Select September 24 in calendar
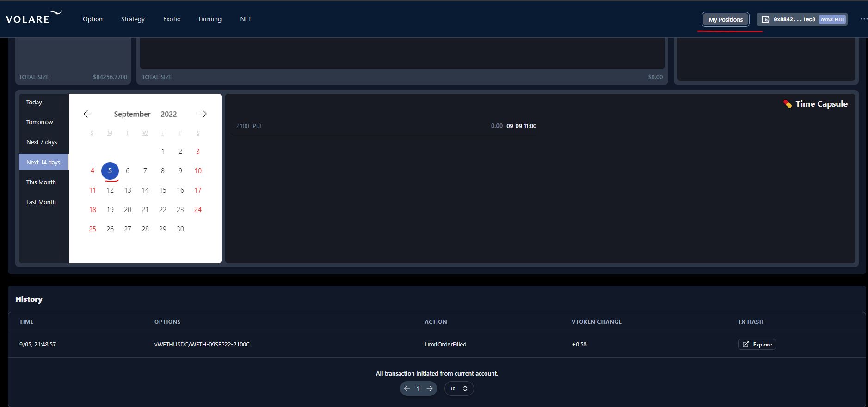Viewport: 868px width, 407px height. [x=198, y=210]
